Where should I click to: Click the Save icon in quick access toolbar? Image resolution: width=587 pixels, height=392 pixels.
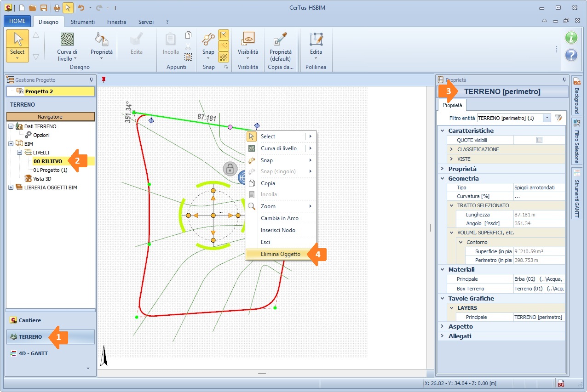[x=44, y=8]
